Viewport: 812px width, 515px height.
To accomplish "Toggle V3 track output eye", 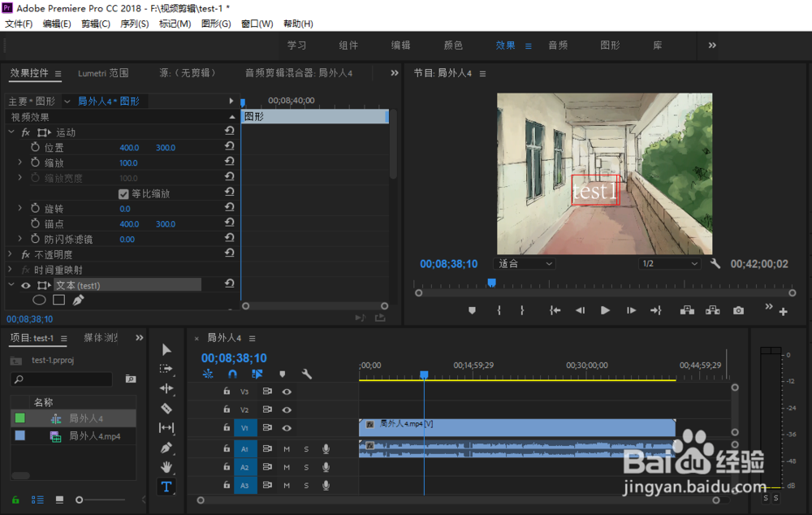I will point(287,392).
